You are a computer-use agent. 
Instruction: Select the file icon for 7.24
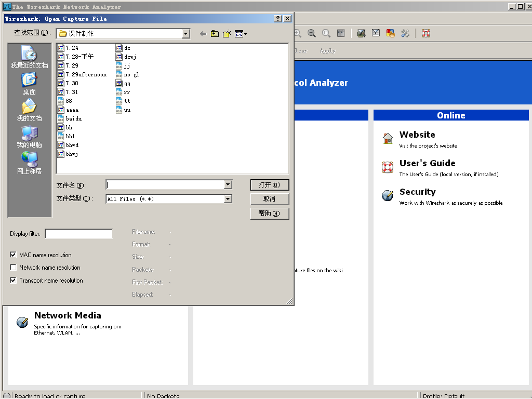click(61, 48)
